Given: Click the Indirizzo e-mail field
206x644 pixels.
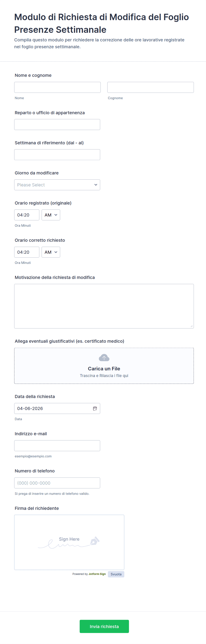Looking at the screenshot, I should point(57,445).
